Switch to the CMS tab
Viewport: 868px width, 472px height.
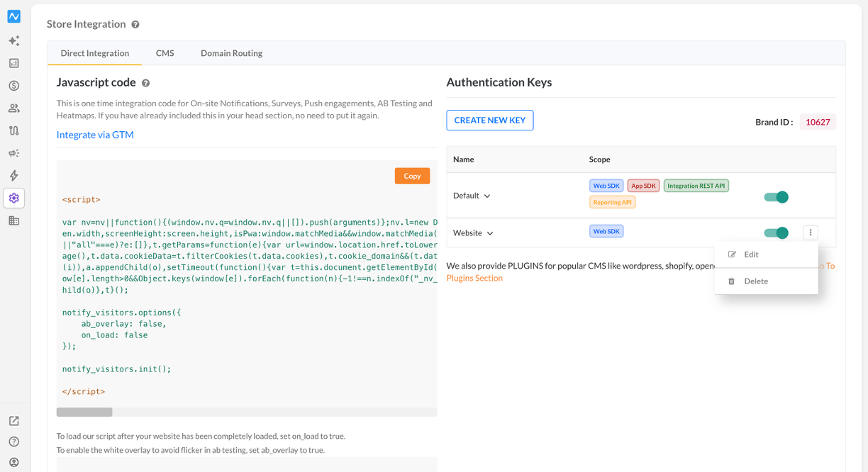[165, 53]
